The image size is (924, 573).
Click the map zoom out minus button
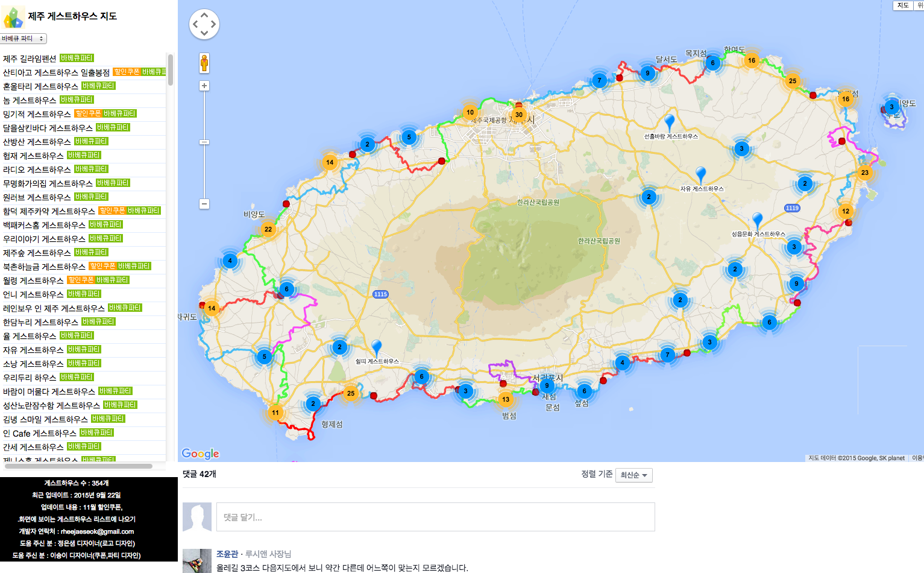click(204, 204)
